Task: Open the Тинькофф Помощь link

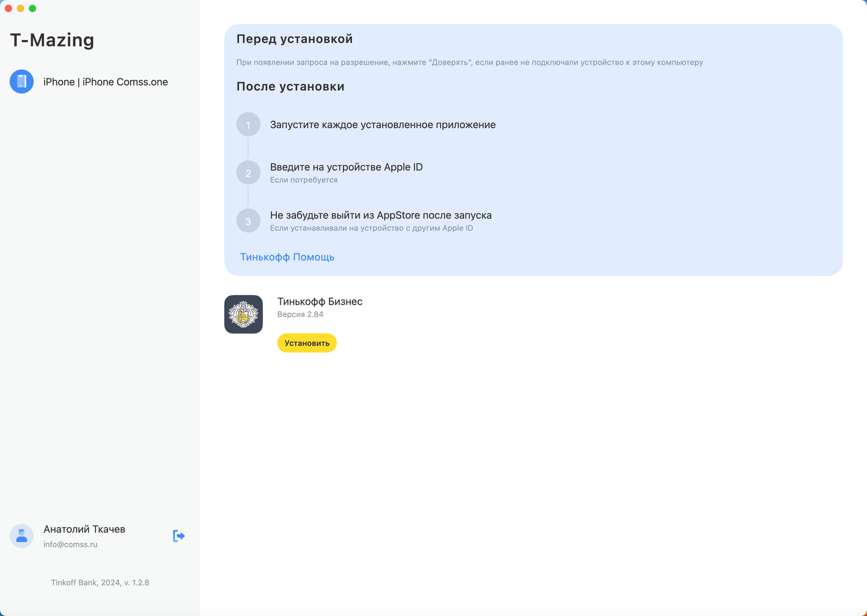Action: coord(287,257)
